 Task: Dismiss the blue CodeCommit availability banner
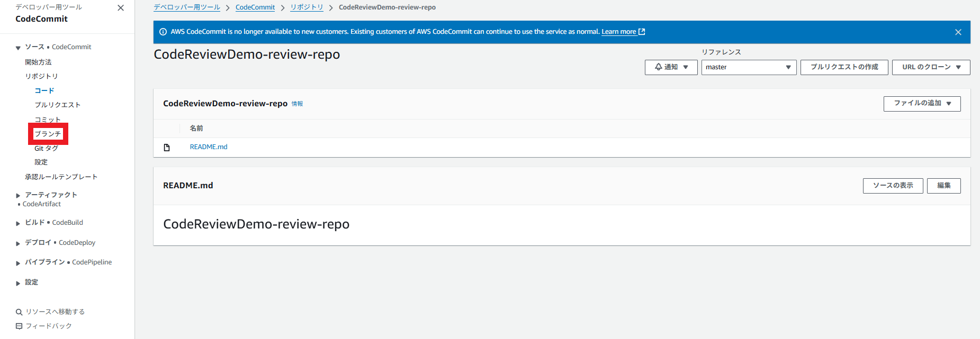click(958, 32)
